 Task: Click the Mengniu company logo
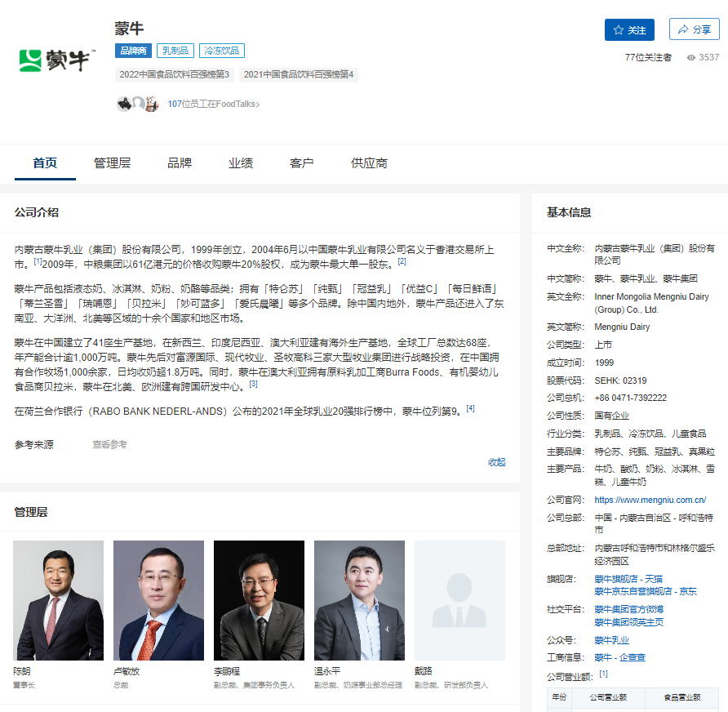(56, 60)
